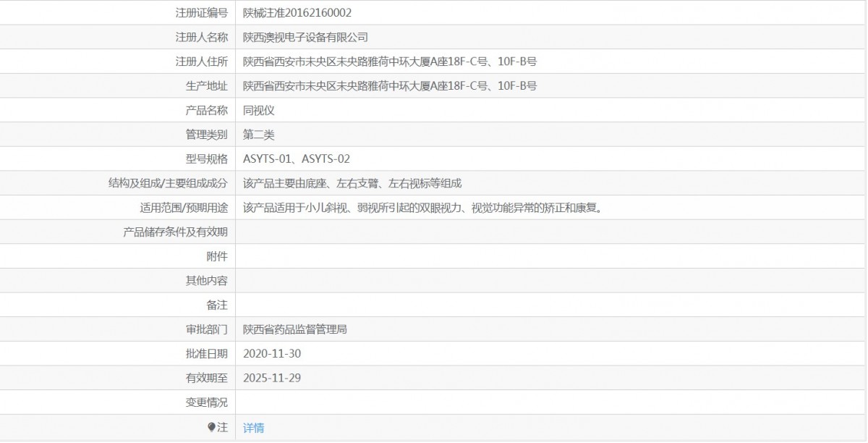The image size is (868, 443).
Task: Click the 详情 link in the 注 row
Action: coord(254,428)
